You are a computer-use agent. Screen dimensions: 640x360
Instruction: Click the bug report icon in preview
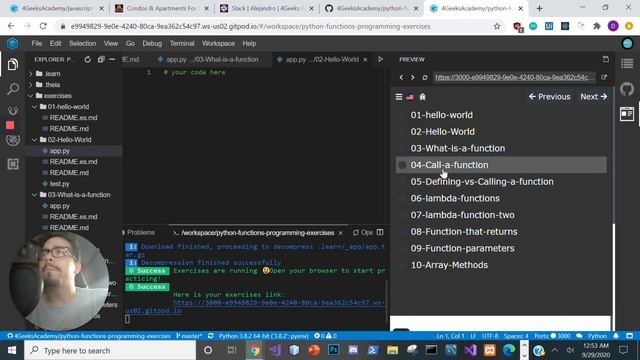pos(422,97)
